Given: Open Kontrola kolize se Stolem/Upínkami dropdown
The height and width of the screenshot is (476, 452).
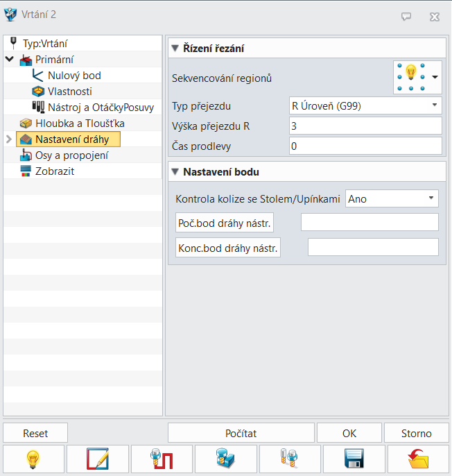Looking at the screenshot, I should click(392, 199).
